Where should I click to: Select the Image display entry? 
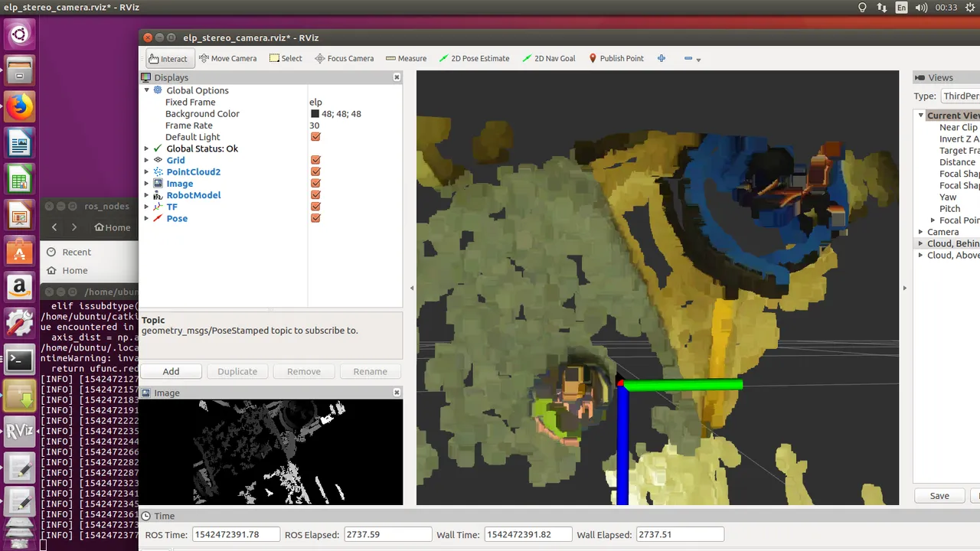point(179,184)
